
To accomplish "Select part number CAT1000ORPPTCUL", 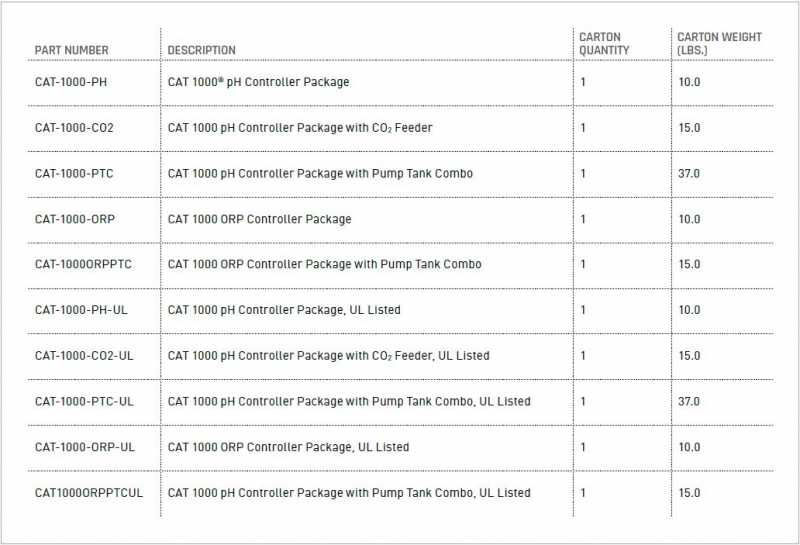I will click(89, 493).
